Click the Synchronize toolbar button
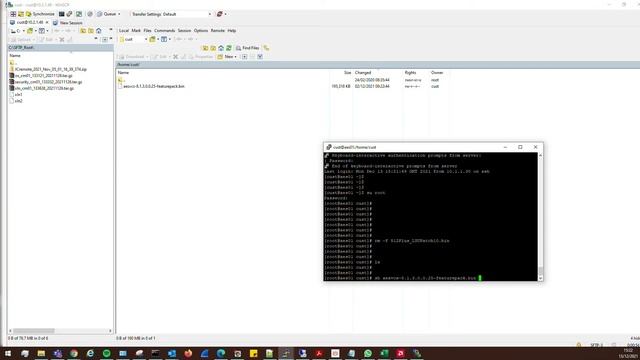This screenshot has width=640, height=360. tap(40, 14)
